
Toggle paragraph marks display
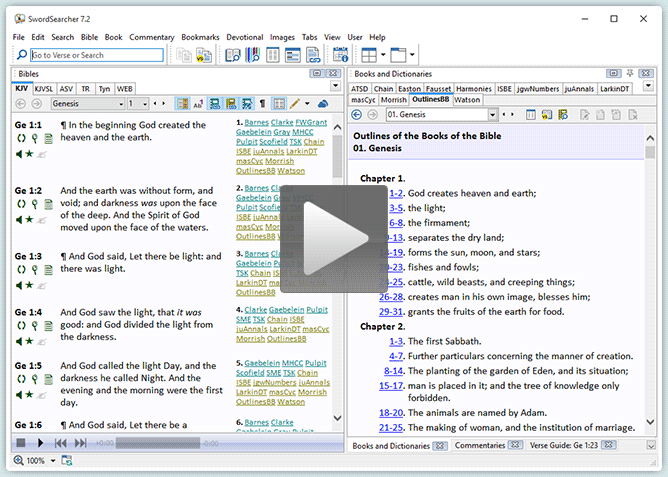tap(262, 103)
